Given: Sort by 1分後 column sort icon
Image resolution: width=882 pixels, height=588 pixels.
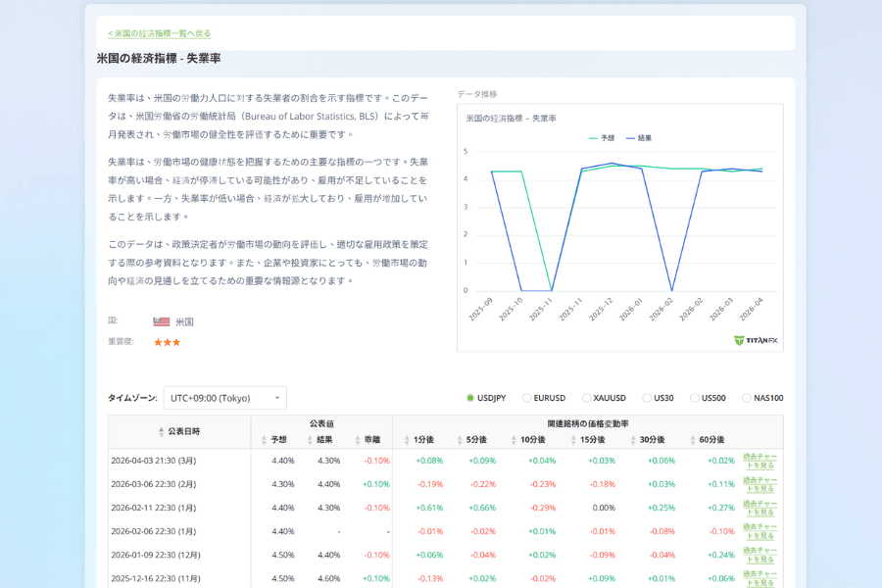Looking at the screenshot, I should (x=407, y=440).
